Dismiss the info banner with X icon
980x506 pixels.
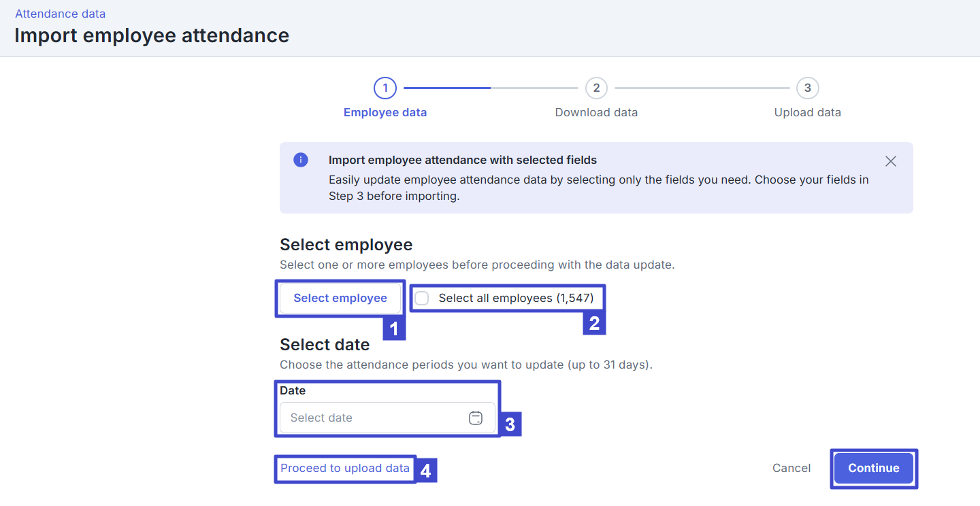click(x=890, y=161)
